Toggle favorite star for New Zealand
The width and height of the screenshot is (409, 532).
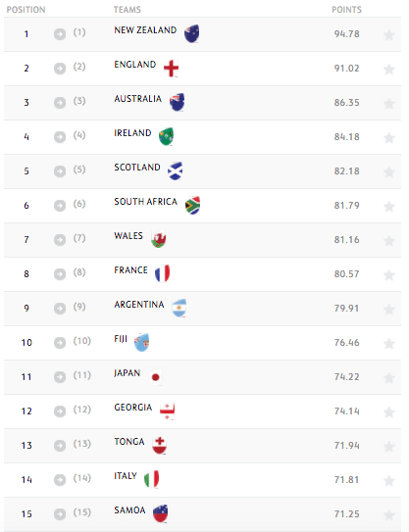(x=389, y=35)
